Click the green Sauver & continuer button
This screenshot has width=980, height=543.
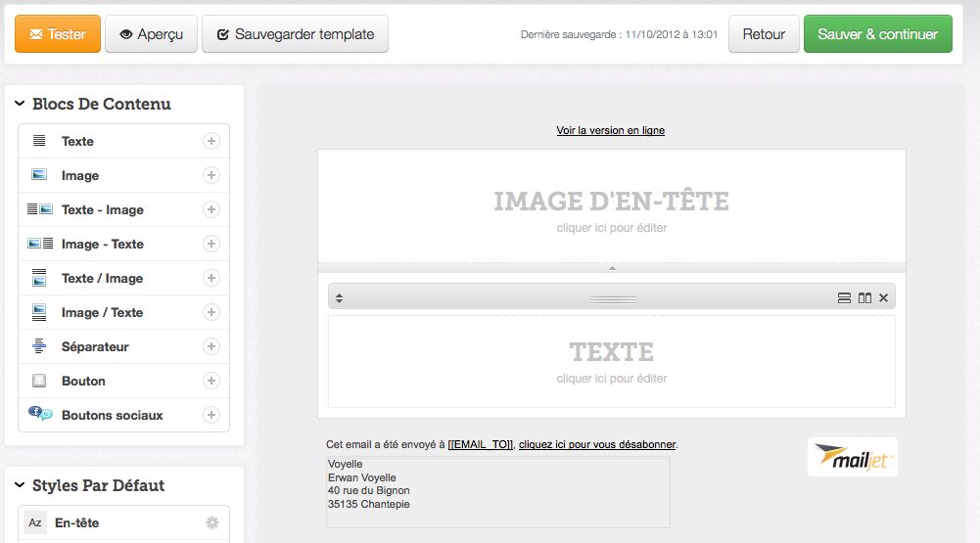(877, 34)
